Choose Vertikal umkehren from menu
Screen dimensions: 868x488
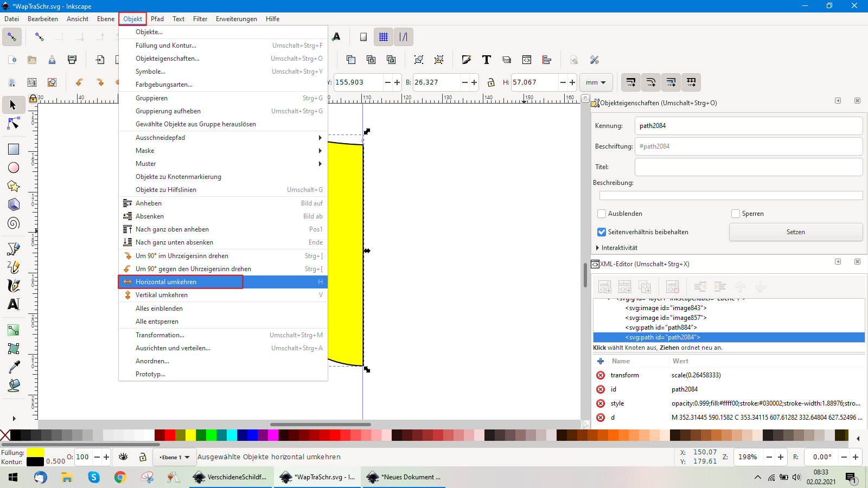click(x=162, y=295)
